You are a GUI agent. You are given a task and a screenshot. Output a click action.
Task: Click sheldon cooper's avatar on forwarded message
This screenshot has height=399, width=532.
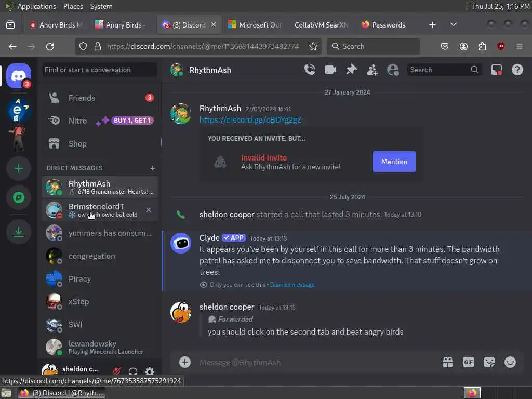pos(181,312)
